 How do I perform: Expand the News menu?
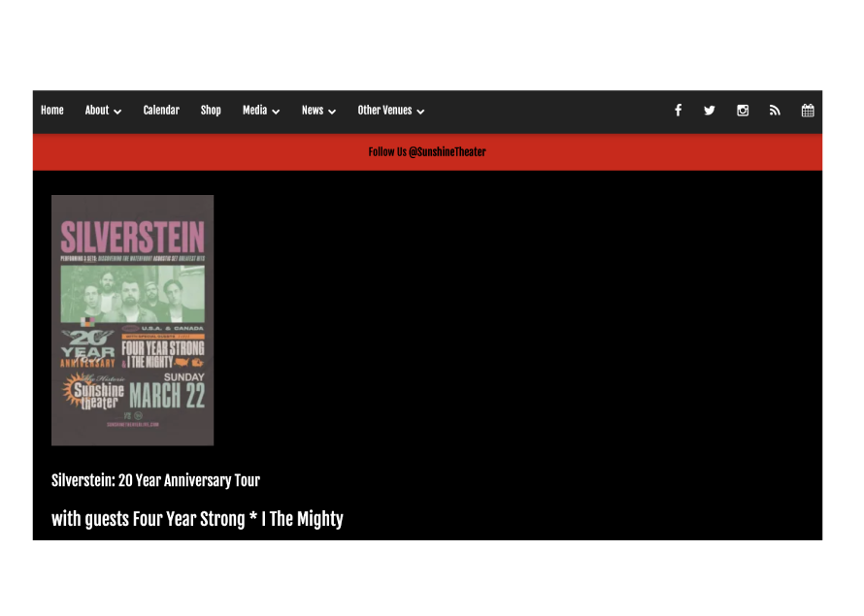(318, 111)
